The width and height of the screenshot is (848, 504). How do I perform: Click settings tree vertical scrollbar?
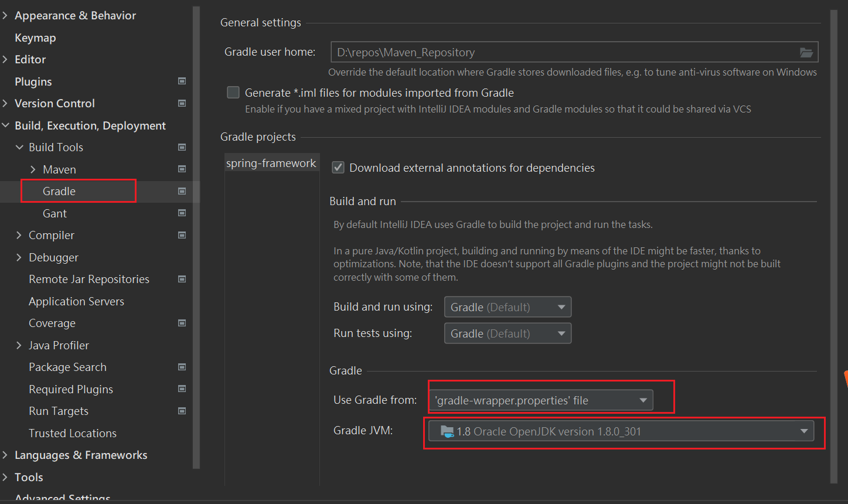pyautogui.click(x=196, y=237)
